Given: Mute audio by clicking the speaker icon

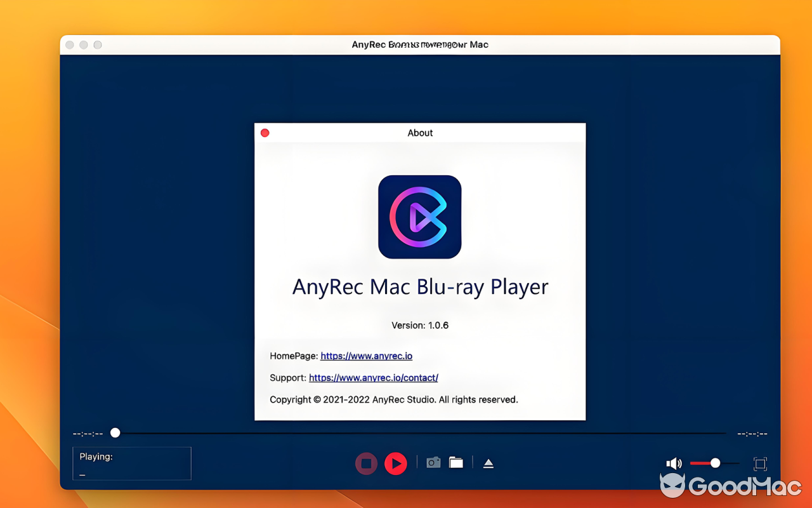Looking at the screenshot, I should (x=674, y=463).
